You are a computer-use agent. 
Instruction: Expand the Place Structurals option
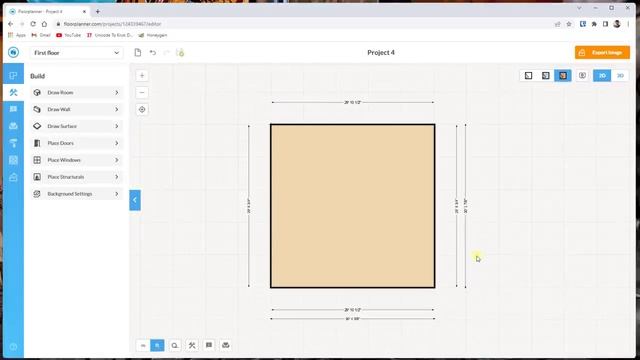[76, 177]
